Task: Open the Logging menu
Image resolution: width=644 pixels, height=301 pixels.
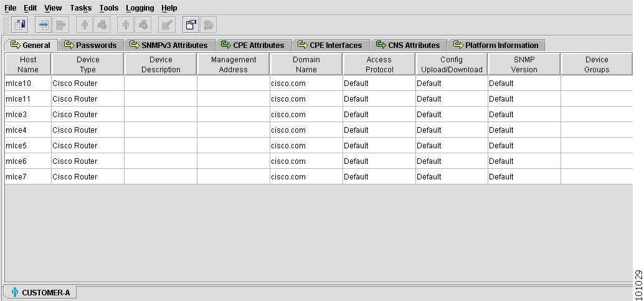Action: 140,8
